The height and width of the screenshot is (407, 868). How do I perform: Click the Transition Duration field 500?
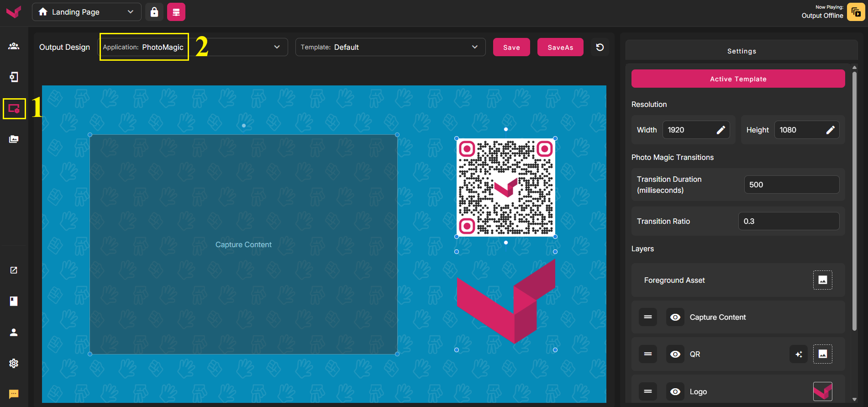click(x=792, y=185)
